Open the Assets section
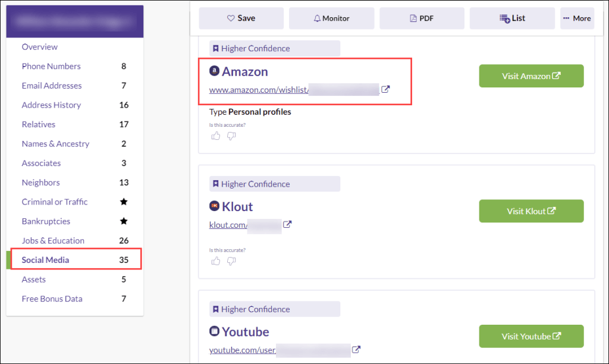Image resolution: width=609 pixels, height=364 pixels. pos(33,280)
